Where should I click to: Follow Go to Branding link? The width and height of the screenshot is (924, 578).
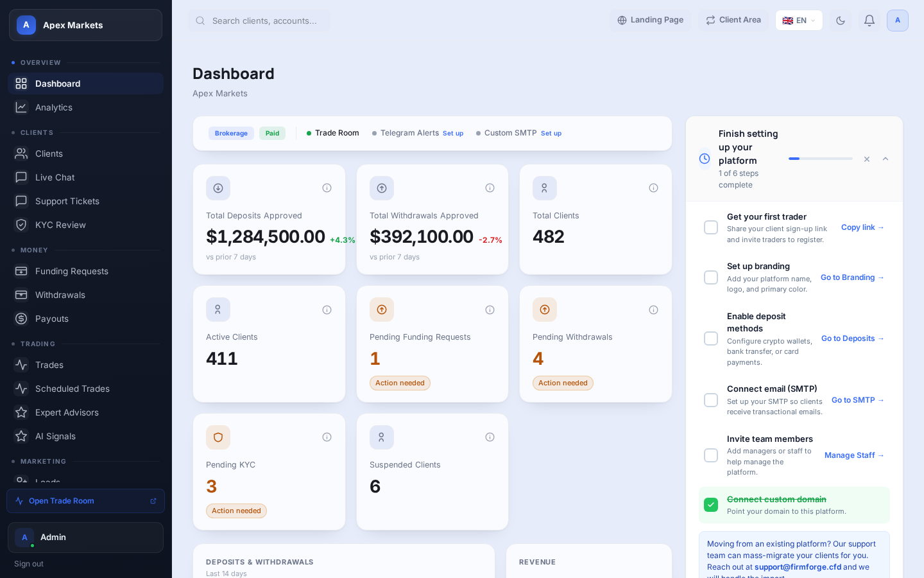click(852, 277)
